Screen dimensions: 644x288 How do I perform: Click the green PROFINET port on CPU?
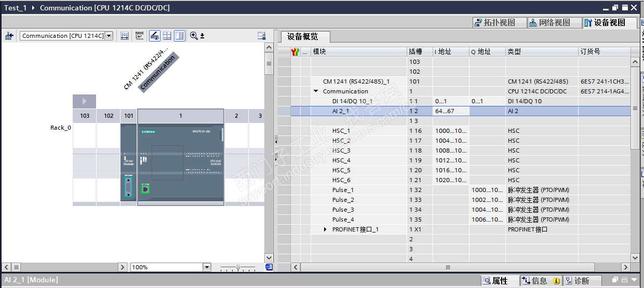(145, 189)
